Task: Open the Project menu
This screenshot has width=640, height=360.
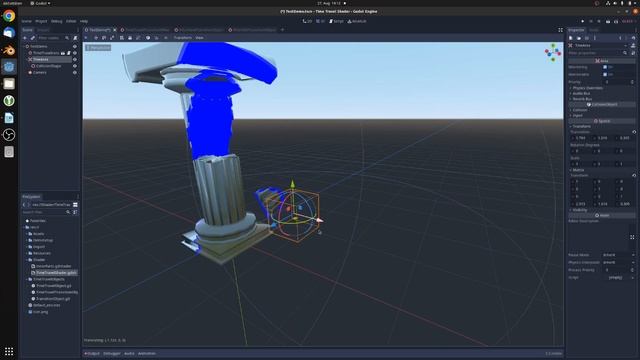Action: [41, 21]
